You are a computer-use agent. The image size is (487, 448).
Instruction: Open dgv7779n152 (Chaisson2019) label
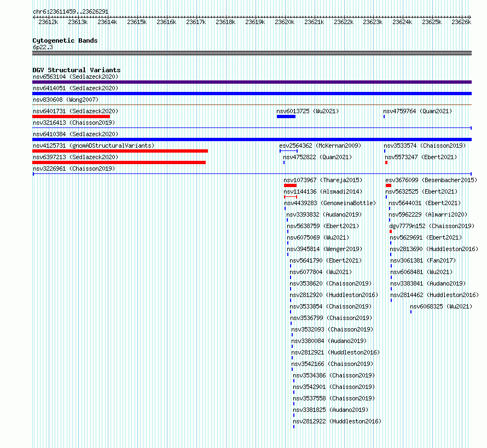click(x=432, y=226)
